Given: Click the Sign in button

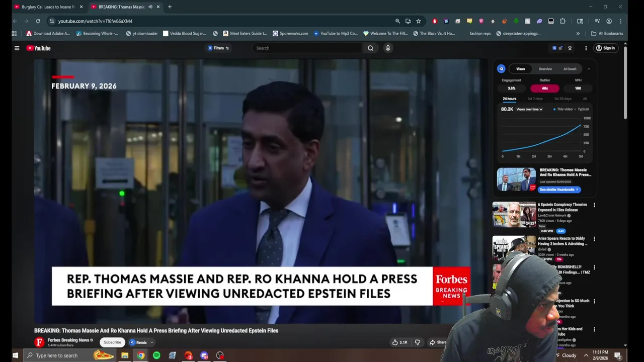Looking at the screenshot, I should coord(605,48).
